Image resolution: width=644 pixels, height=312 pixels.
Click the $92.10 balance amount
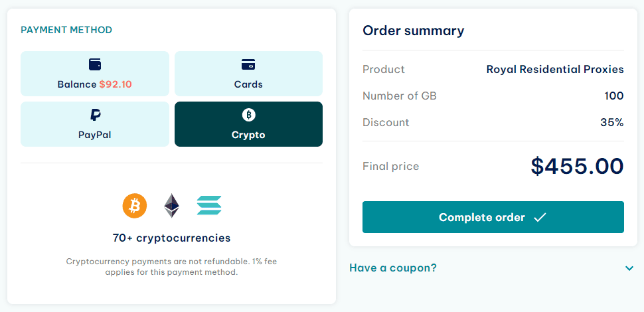click(x=116, y=84)
